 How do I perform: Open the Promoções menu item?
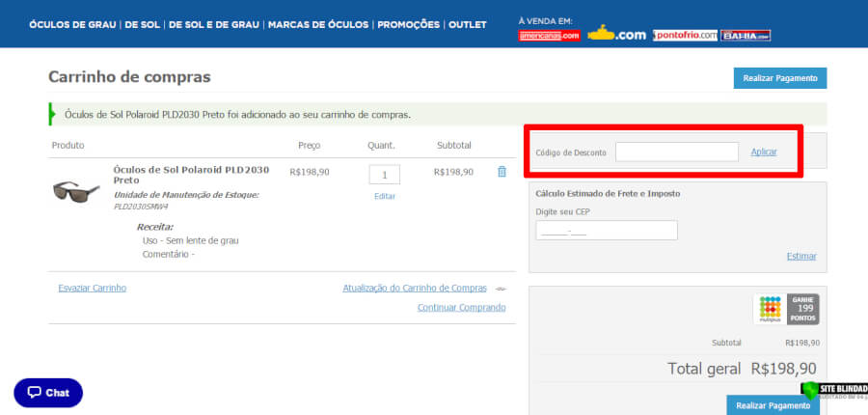click(408, 24)
